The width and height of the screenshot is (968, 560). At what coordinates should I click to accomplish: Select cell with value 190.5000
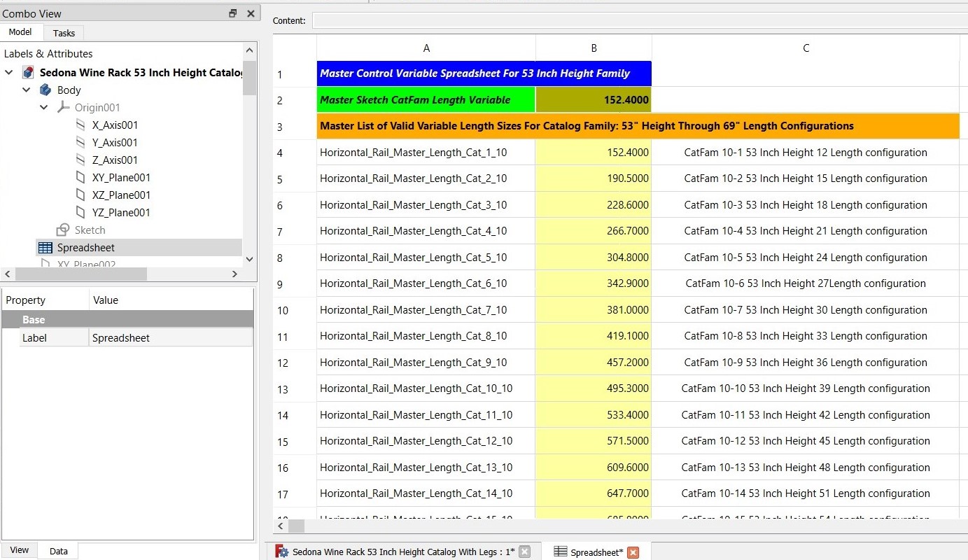click(594, 178)
